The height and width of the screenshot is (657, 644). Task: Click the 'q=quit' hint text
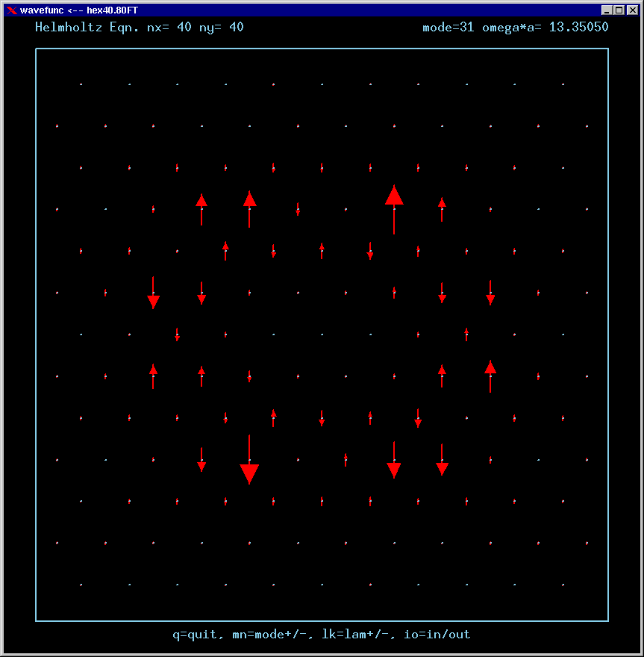tap(195, 635)
